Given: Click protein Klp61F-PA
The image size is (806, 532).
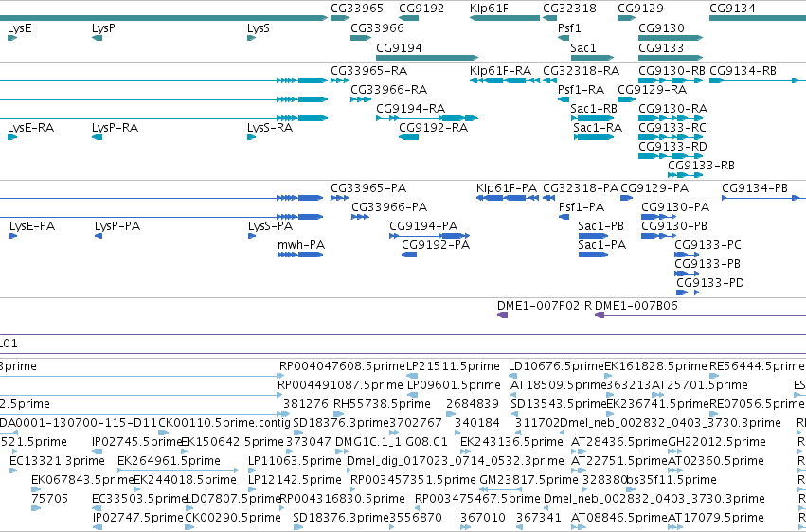Looking at the screenshot, I should 507,188.
